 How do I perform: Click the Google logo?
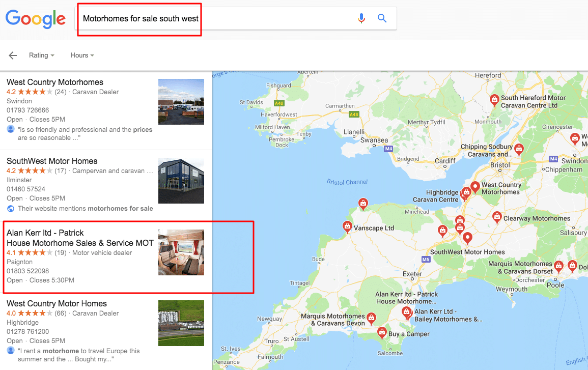pyautogui.click(x=36, y=19)
